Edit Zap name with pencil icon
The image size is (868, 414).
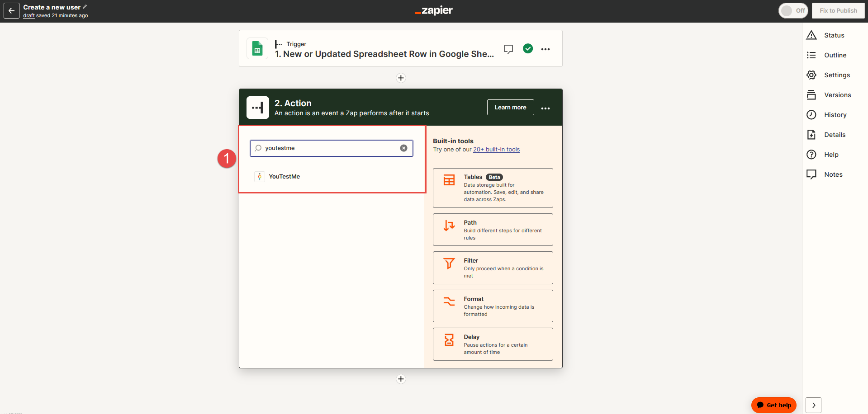point(85,7)
